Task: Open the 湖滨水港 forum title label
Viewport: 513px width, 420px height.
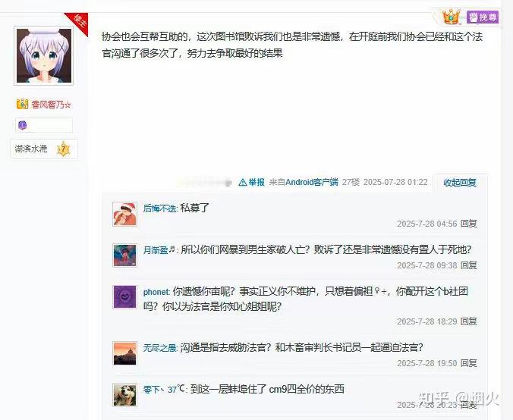Action: pyautogui.click(x=31, y=149)
